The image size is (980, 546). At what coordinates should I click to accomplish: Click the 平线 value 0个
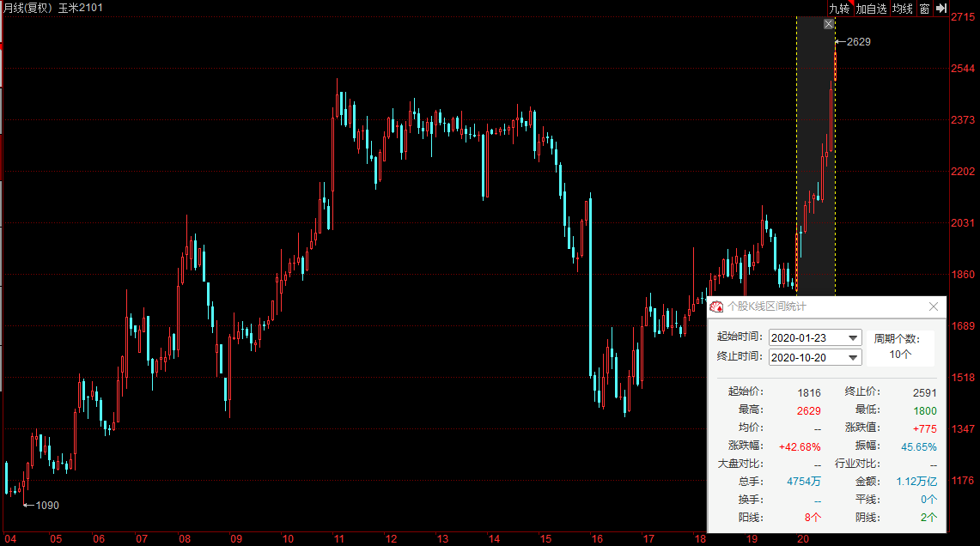(x=928, y=500)
